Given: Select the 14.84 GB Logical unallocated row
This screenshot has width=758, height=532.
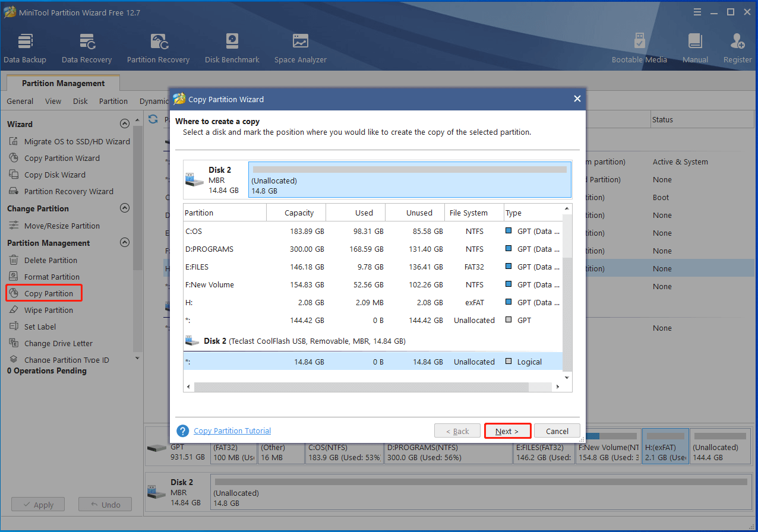Looking at the screenshot, I should (x=373, y=362).
